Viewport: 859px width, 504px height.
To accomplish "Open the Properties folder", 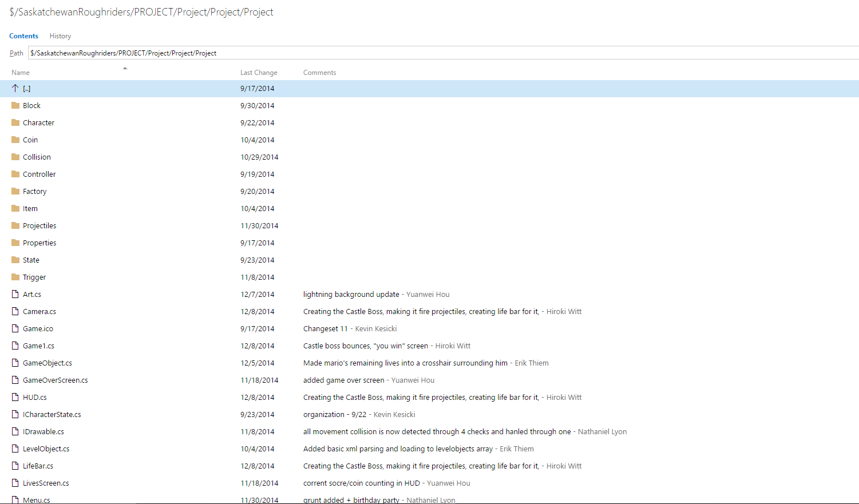I will pyautogui.click(x=39, y=243).
